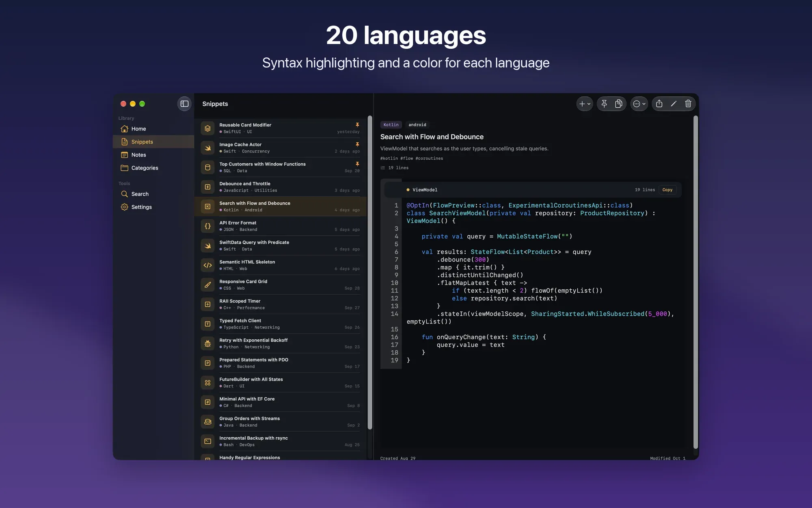
Task: Click Top Customers SQL database icon
Action: point(207,167)
